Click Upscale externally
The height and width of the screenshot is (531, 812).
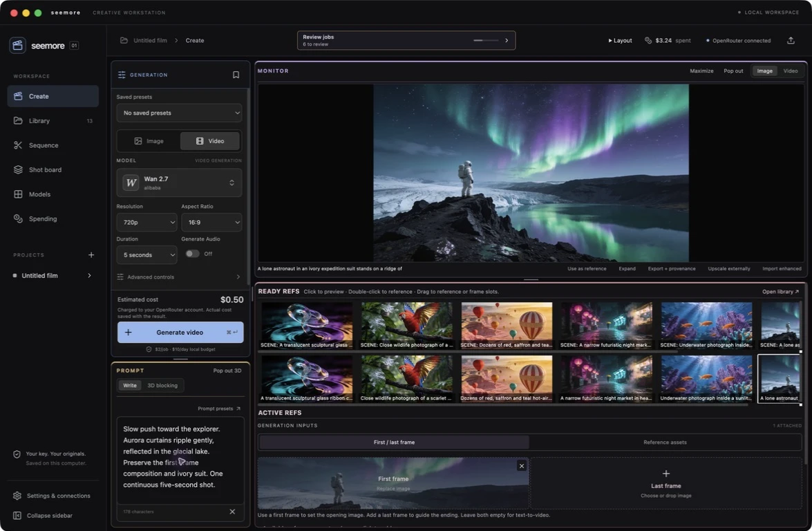tap(728, 269)
